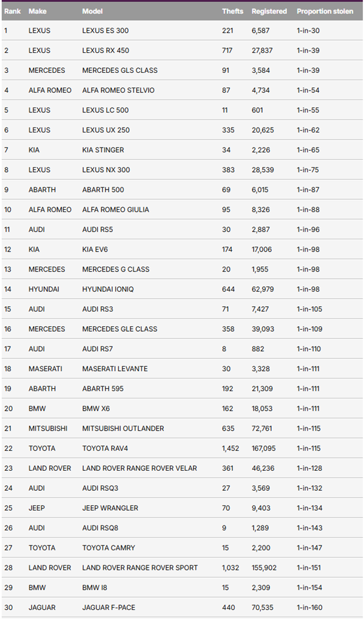Select the Model column header
Viewport: 364px width, 619px height.
pyautogui.click(x=92, y=11)
